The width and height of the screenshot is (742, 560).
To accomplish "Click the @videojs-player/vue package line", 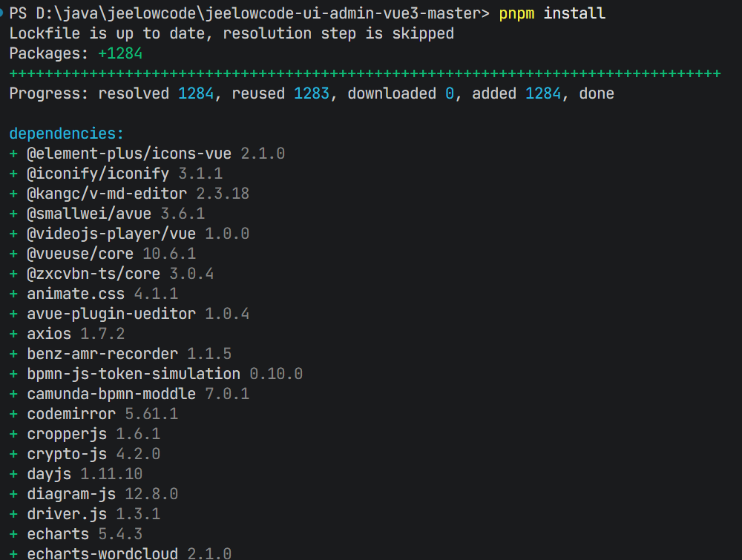I will coord(138,234).
